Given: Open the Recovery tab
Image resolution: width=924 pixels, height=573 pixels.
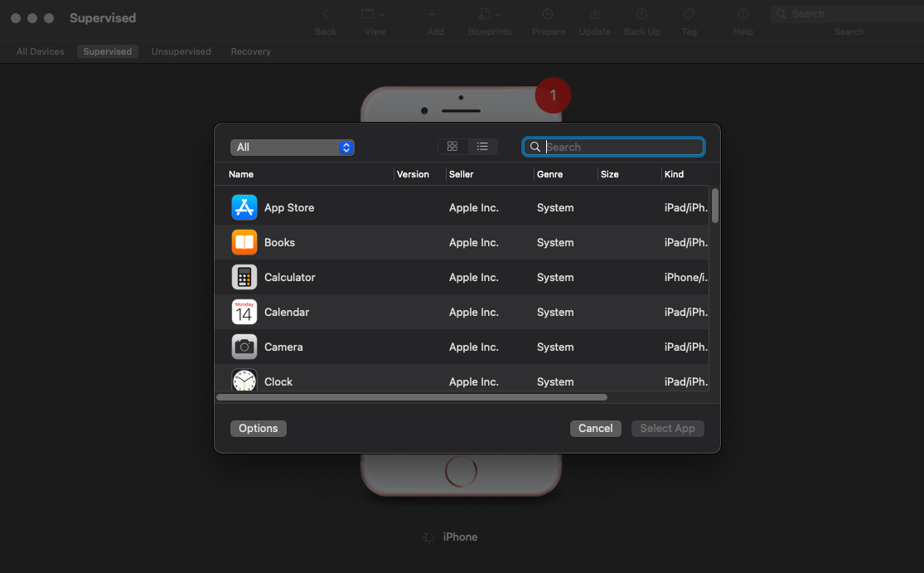Looking at the screenshot, I should (250, 51).
